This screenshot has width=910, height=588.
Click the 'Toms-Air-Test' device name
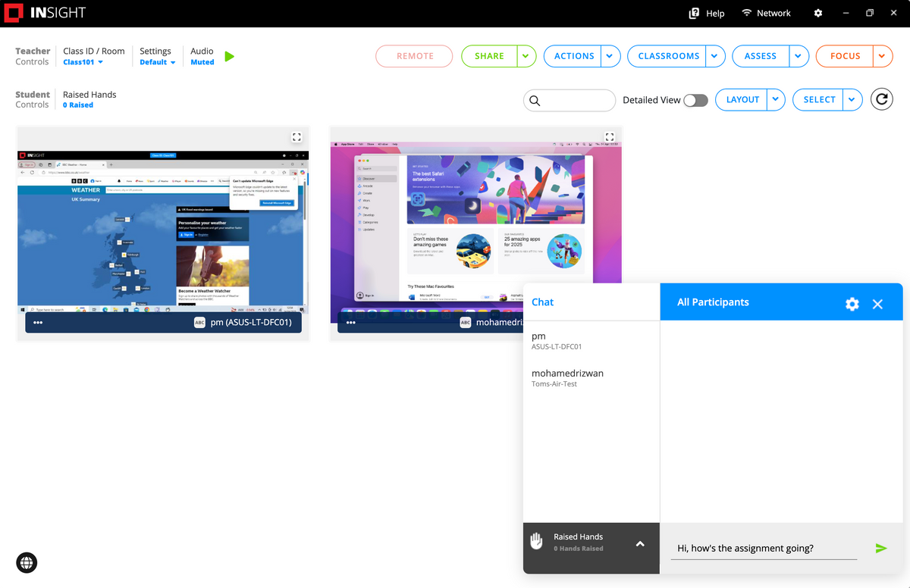(x=554, y=384)
